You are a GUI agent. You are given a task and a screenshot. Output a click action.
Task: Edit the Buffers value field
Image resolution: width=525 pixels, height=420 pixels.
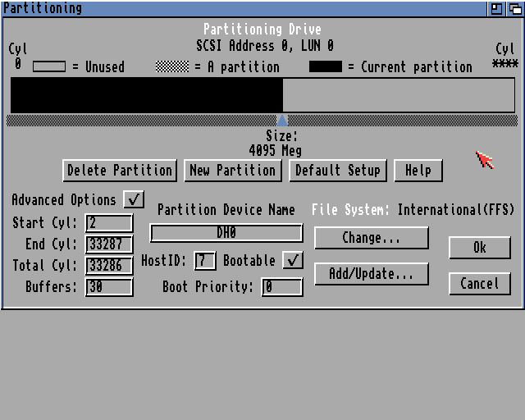(109, 287)
